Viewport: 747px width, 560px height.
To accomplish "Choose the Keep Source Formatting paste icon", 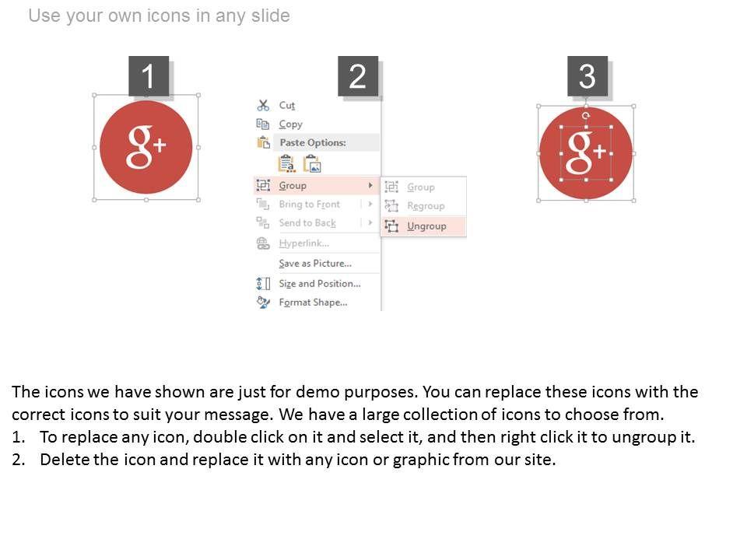I will pos(286,164).
